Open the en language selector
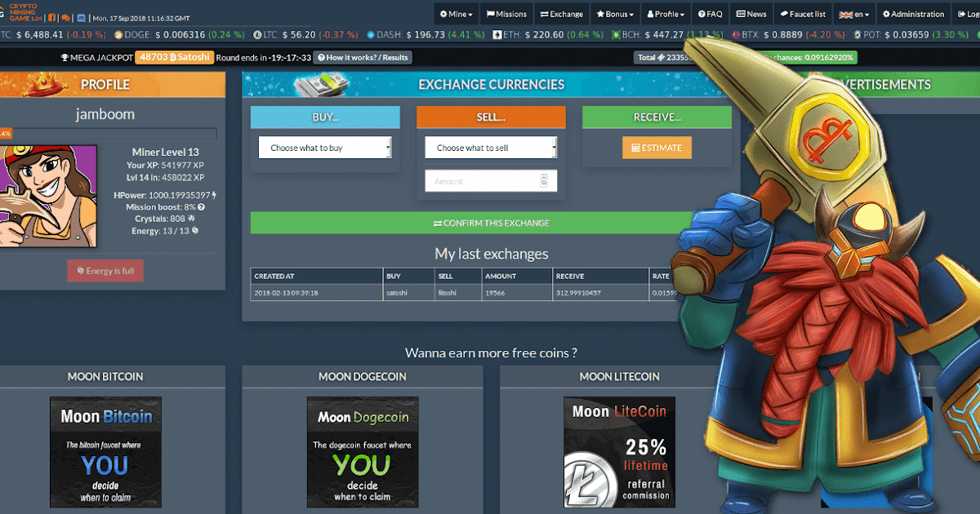Screen dimensions: 980x514 (854, 14)
